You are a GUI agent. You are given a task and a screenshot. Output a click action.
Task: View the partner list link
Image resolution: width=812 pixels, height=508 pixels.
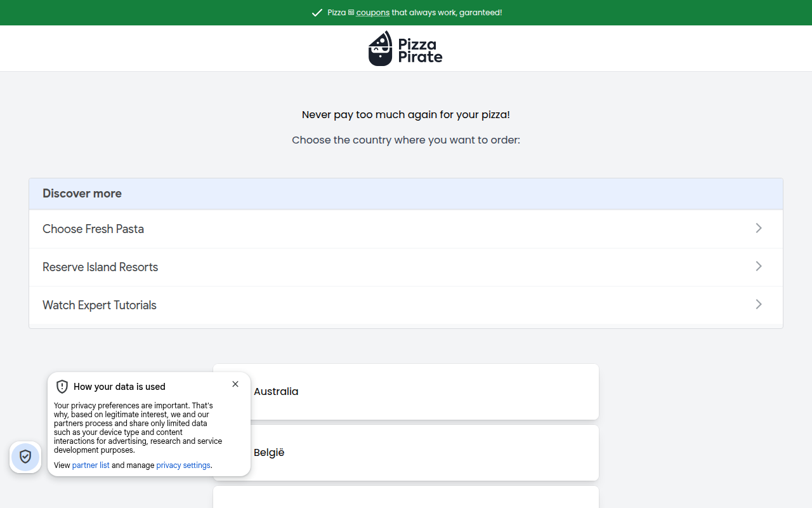91,465
